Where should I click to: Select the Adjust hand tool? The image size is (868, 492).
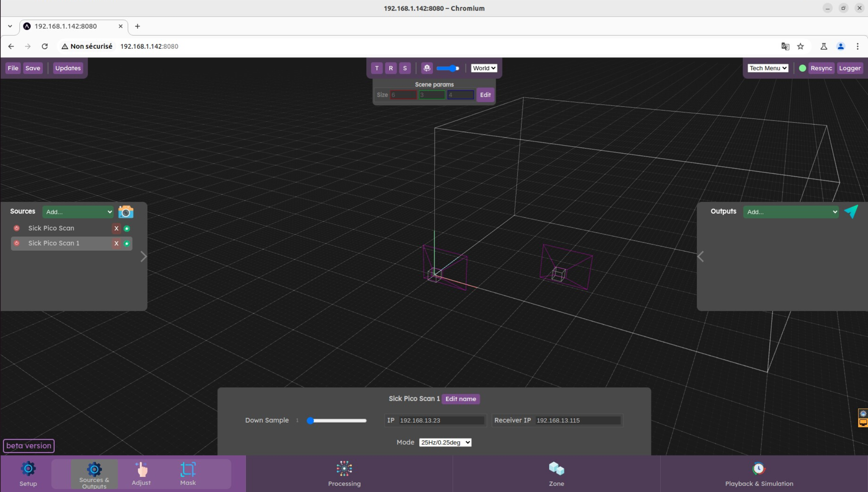(x=141, y=474)
